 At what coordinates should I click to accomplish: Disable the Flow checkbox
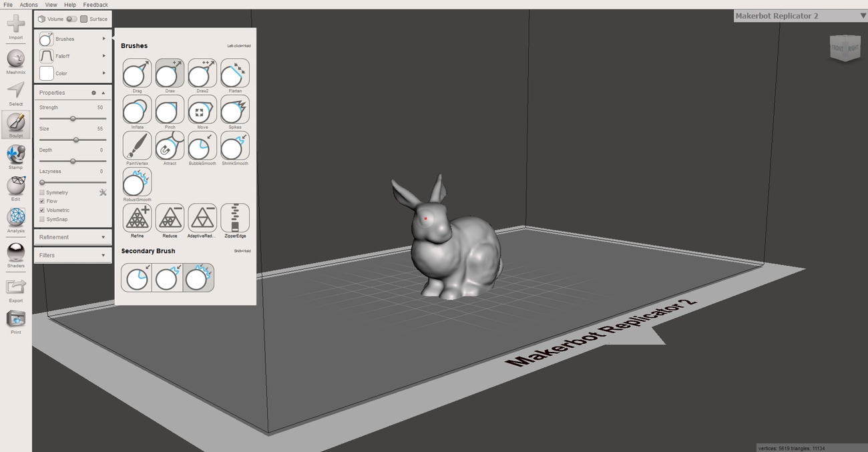(x=41, y=201)
